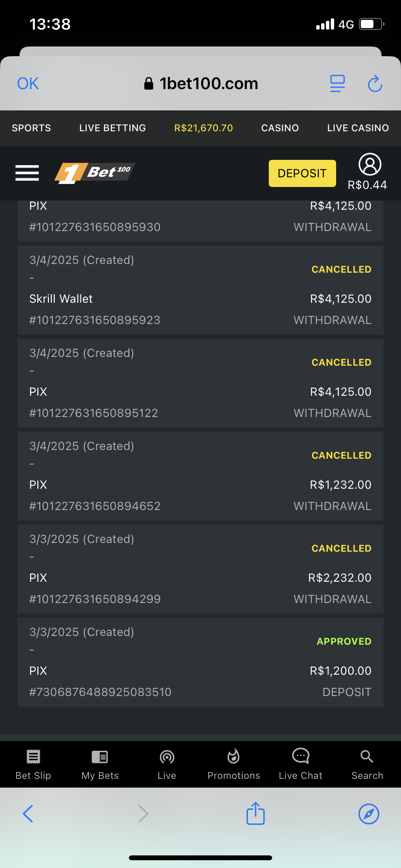Tap OK to close browser view

(28, 84)
